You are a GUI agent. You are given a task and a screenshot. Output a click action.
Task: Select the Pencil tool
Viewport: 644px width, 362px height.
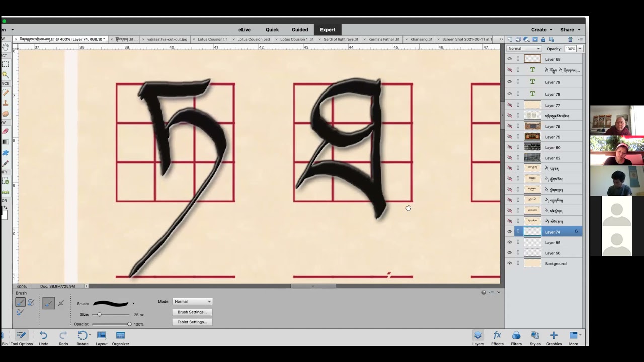click(5, 163)
